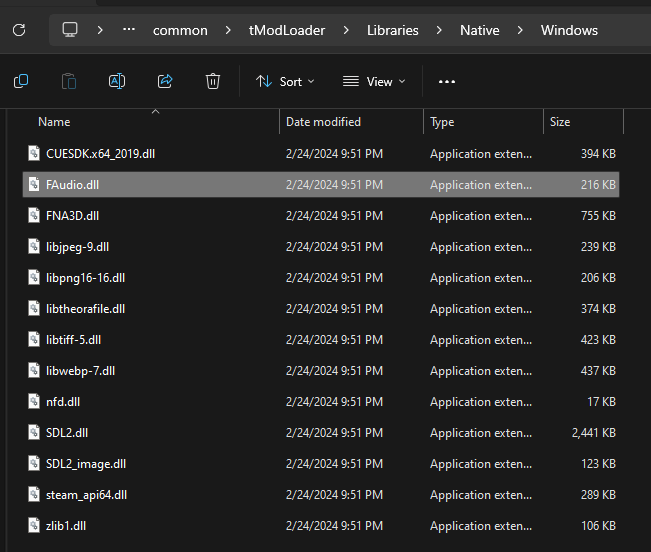
Task: Click the date modified of zlib1.dll
Action: tap(334, 526)
